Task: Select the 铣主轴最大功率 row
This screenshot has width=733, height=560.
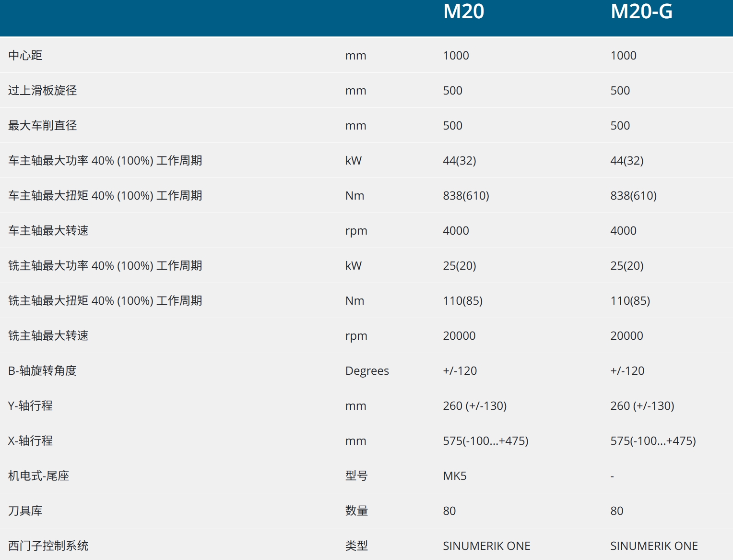Action: pos(105,265)
